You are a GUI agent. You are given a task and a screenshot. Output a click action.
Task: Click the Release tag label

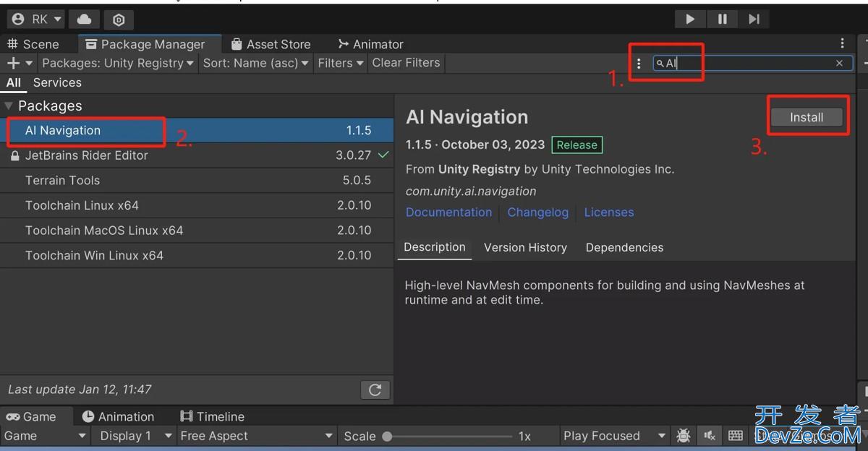coord(576,145)
